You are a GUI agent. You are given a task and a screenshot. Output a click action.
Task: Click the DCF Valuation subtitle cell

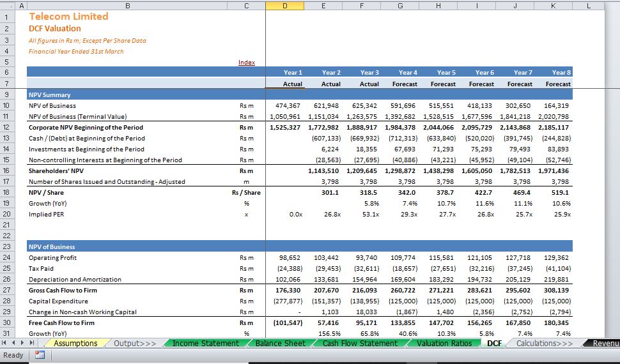tap(54, 29)
